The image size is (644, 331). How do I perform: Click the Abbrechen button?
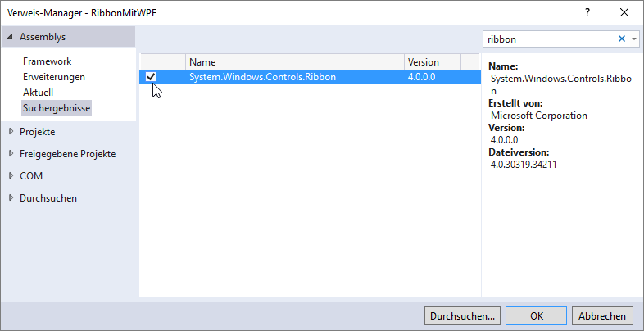(602, 315)
